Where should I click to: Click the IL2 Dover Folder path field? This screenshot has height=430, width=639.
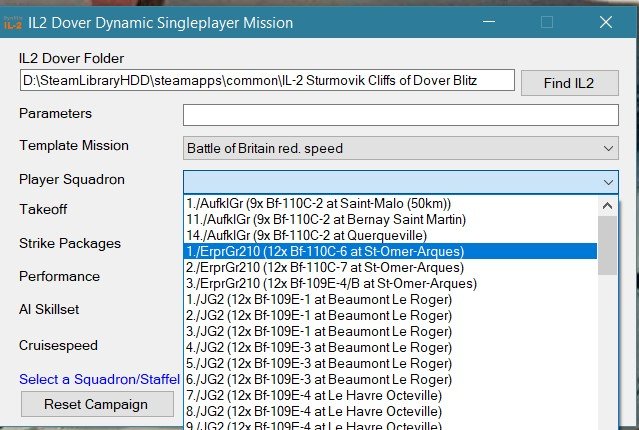click(x=267, y=80)
